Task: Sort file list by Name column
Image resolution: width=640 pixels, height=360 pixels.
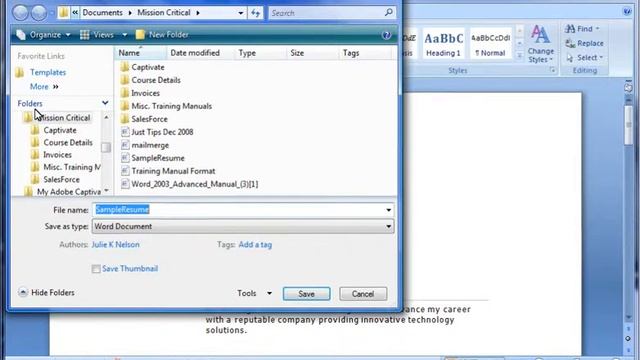Action: tap(140, 53)
